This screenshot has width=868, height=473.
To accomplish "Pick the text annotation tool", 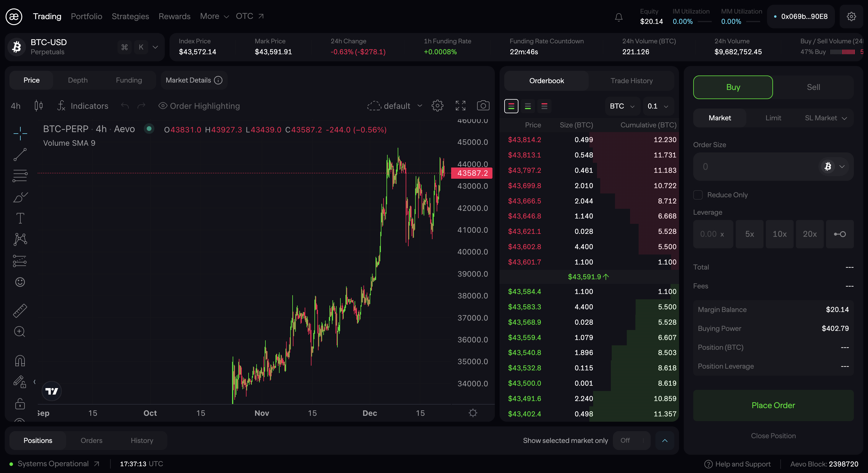I will click(20, 218).
